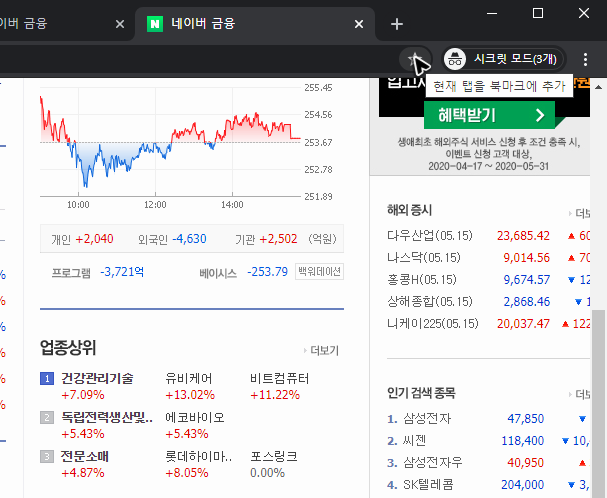Open the 니케이225(05.15) index link
The width and height of the screenshot is (607, 498).
[x=433, y=324]
